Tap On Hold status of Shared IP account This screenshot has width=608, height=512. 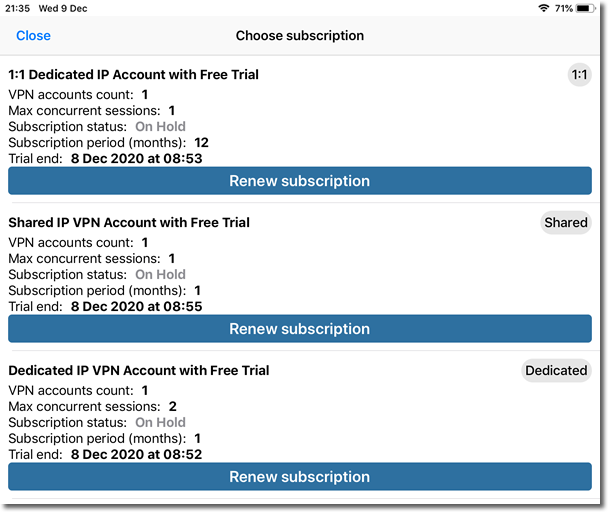coord(160,274)
